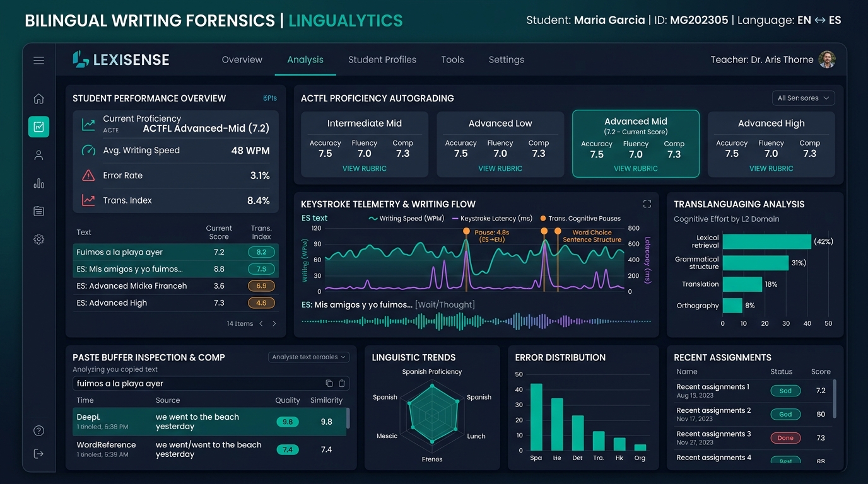Click Dr. Aris Thorne's avatar
Viewport: 868px width, 484px height.
[x=827, y=60]
